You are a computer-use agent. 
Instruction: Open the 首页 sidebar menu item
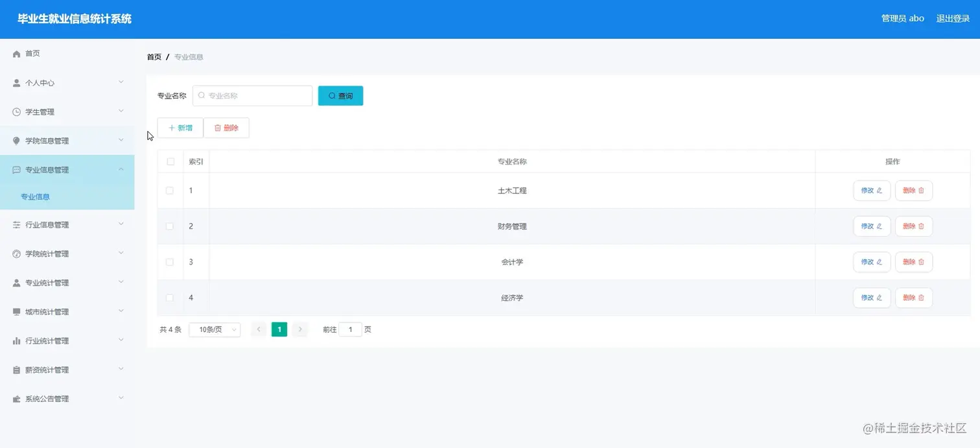coord(67,54)
